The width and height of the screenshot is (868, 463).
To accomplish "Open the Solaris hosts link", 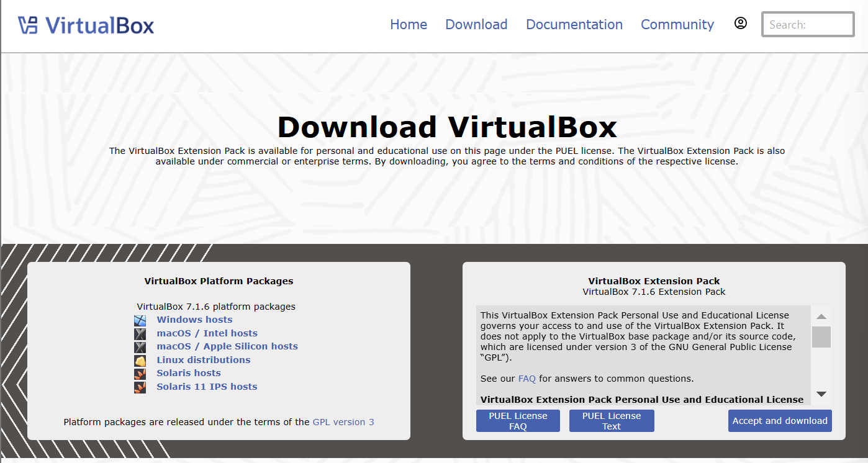I will (189, 373).
